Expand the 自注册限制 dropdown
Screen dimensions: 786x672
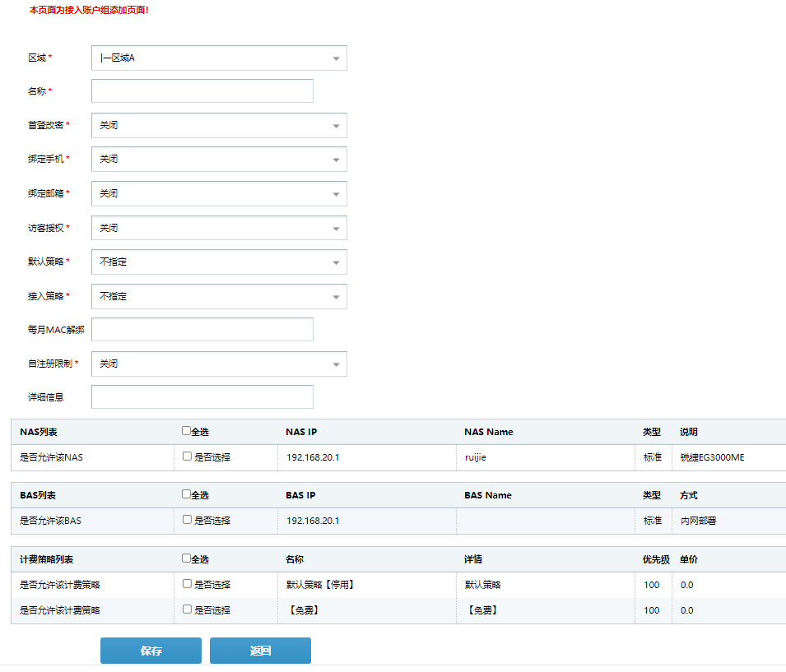point(219,364)
